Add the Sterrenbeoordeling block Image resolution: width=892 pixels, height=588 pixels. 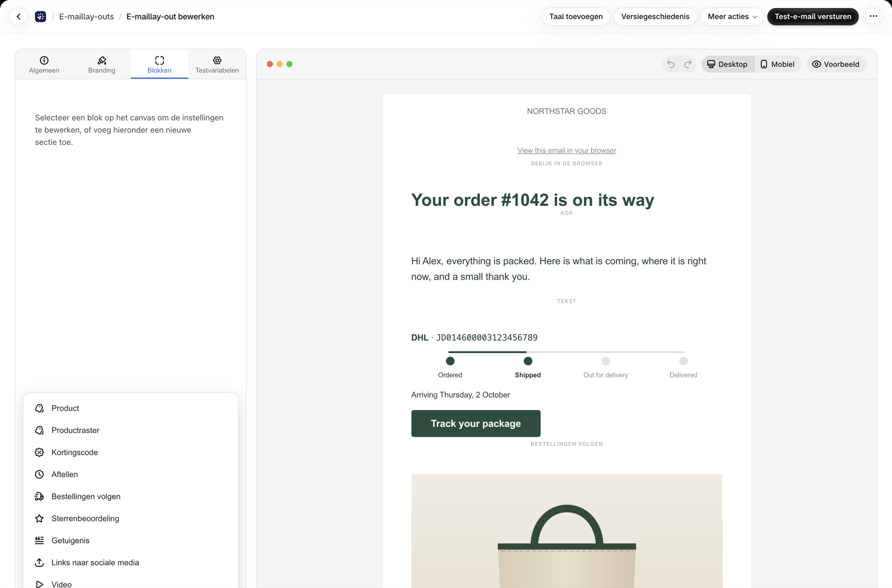click(x=131, y=518)
